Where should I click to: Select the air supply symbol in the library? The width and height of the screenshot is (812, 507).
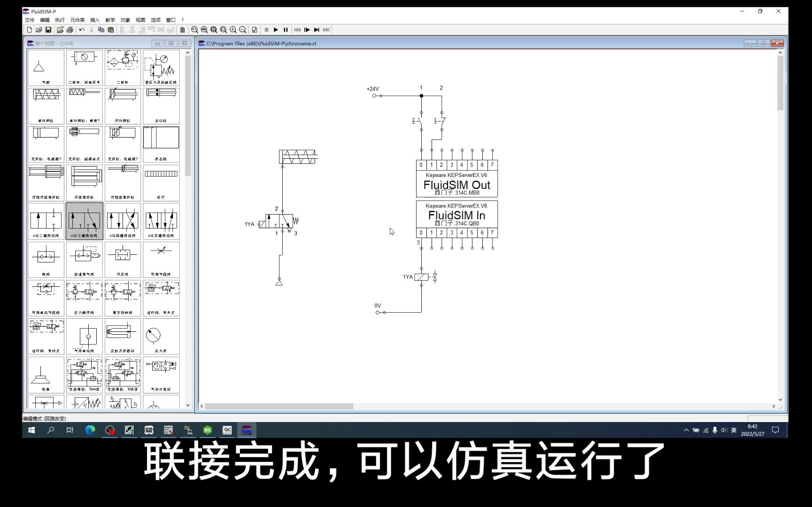(x=45, y=66)
